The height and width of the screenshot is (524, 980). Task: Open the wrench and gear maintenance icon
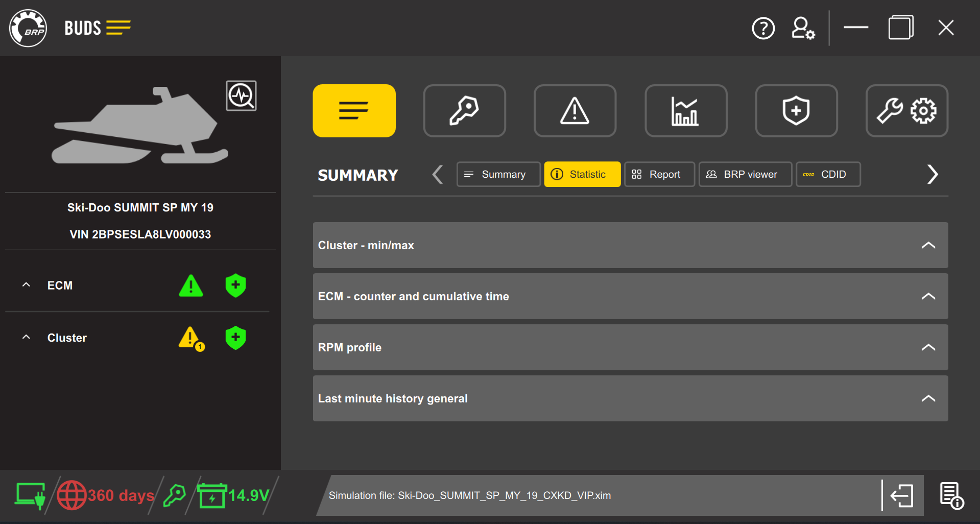(906, 110)
